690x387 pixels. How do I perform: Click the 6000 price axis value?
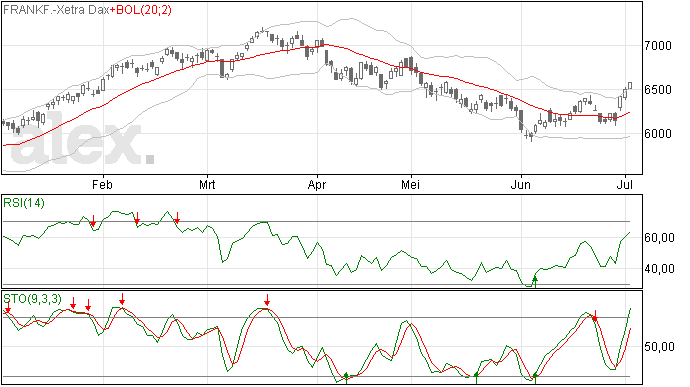tap(658, 134)
